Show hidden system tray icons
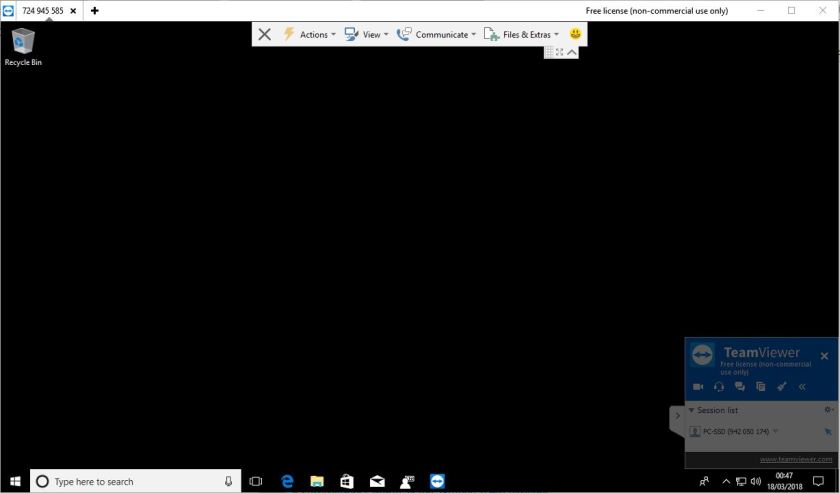Viewport: 840px width, 493px height. click(x=726, y=481)
